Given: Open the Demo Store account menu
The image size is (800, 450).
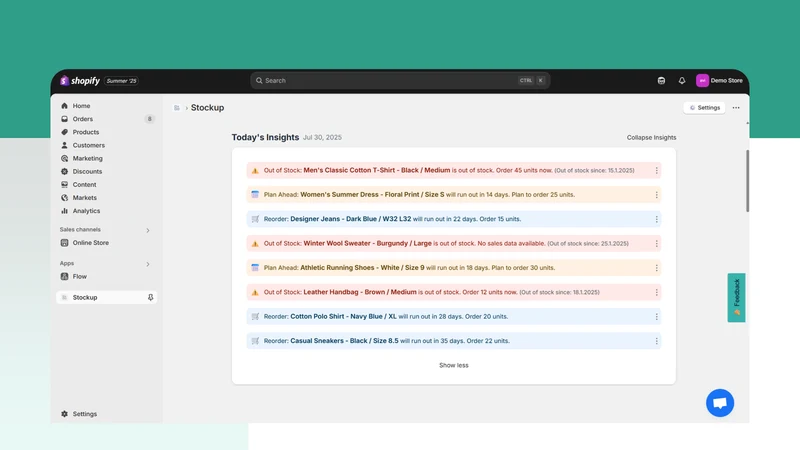Looking at the screenshot, I should pyautogui.click(x=719, y=81).
